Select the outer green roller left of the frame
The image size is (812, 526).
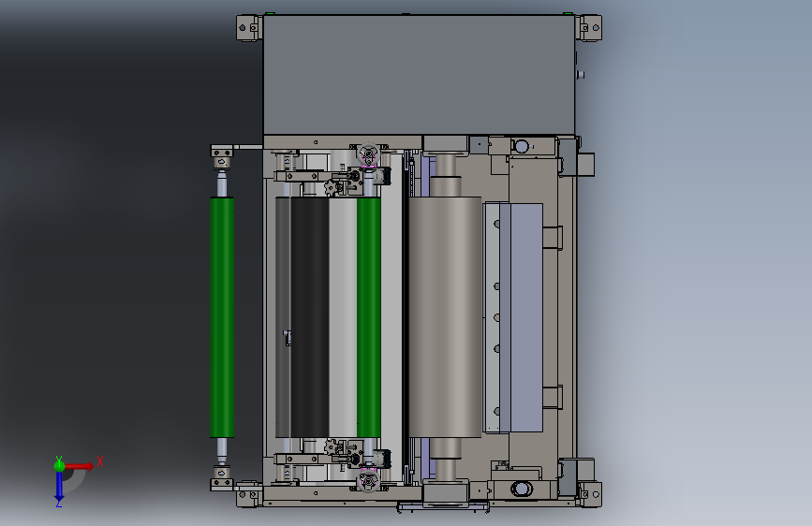[x=222, y=317]
